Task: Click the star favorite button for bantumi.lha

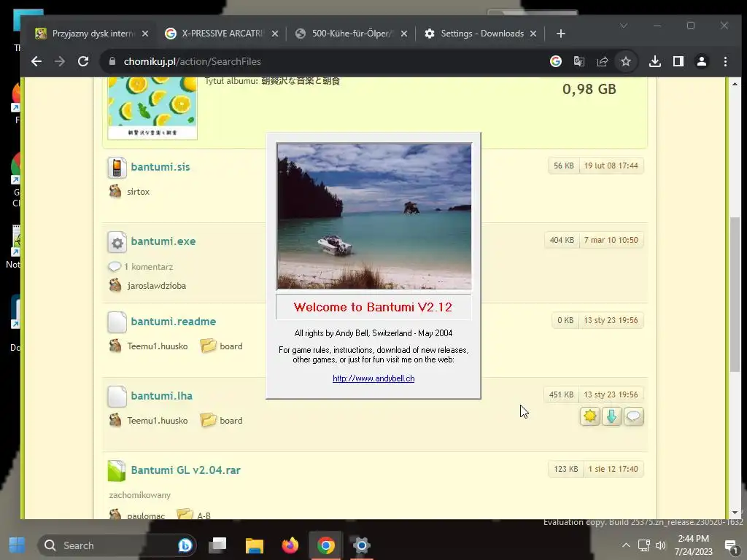Action: 589,416
